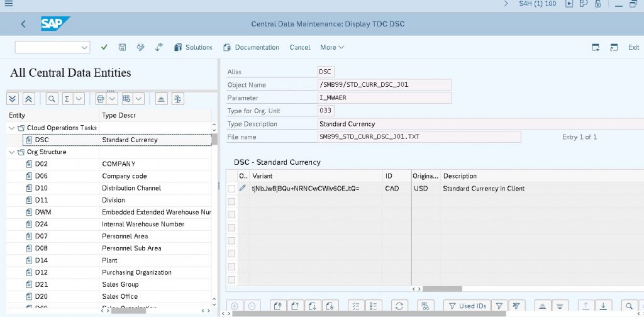
Task: Click the balance scale icon
Action: (x=178, y=99)
